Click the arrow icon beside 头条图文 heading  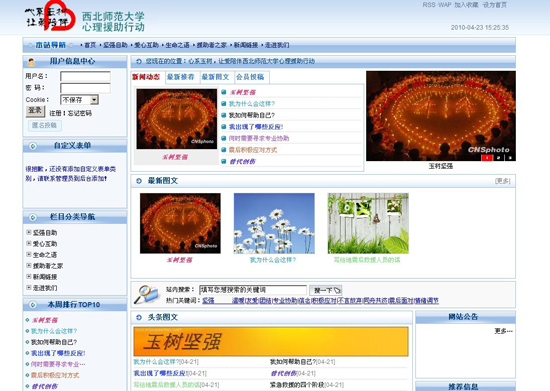click(139, 317)
